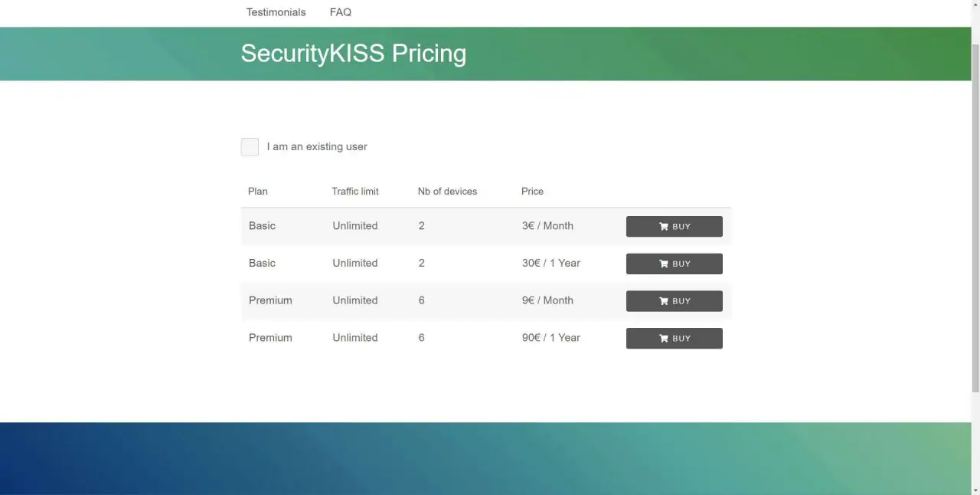Image resolution: width=980 pixels, height=495 pixels.
Task: Click the Nb of devices column header
Action: tap(447, 192)
